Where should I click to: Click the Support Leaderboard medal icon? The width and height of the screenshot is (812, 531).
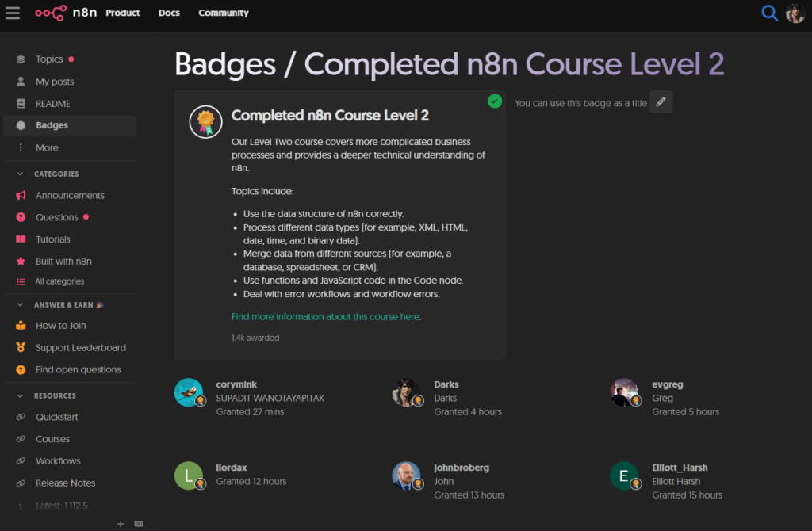coord(21,348)
